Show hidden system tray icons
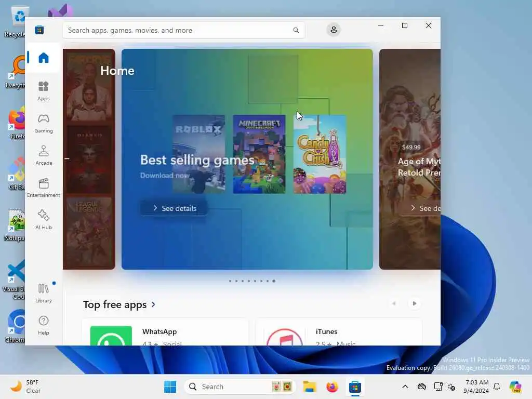Image resolution: width=532 pixels, height=399 pixels. (405, 387)
